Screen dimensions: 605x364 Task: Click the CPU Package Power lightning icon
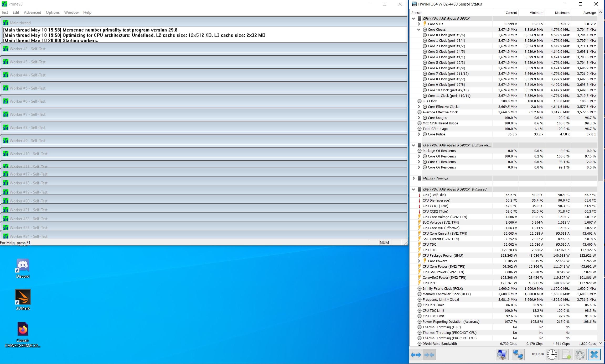420,256
